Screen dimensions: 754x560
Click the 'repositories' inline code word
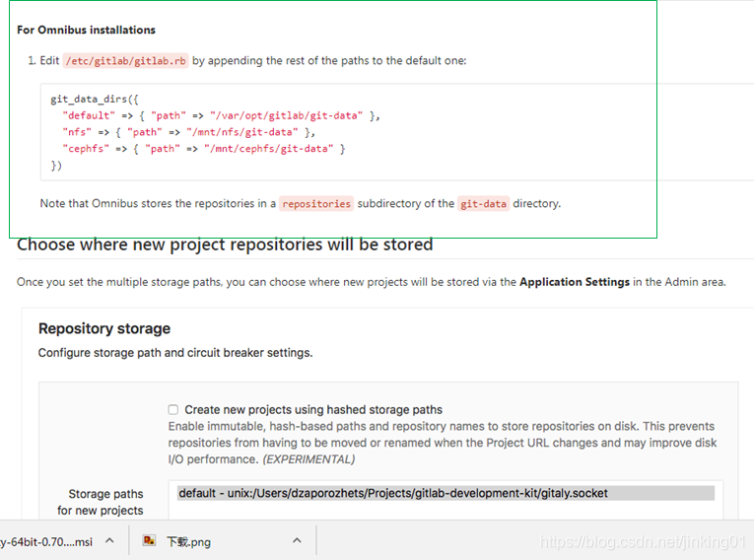[x=316, y=204]
